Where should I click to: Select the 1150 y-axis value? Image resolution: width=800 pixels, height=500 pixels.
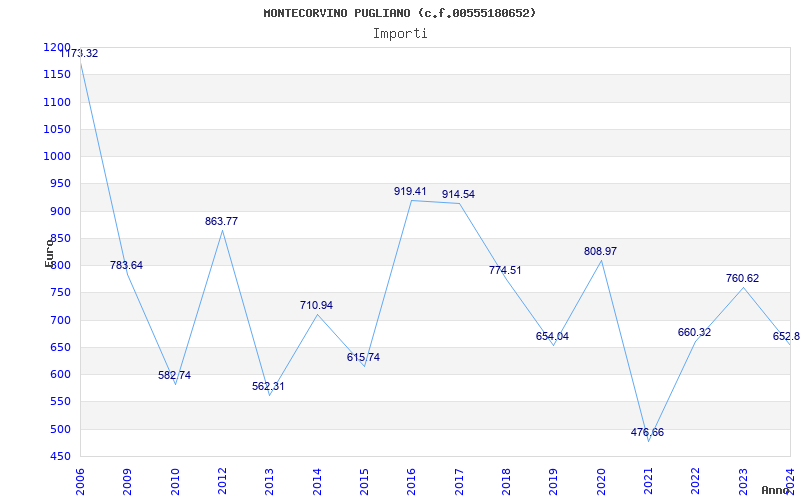point(57,74)
